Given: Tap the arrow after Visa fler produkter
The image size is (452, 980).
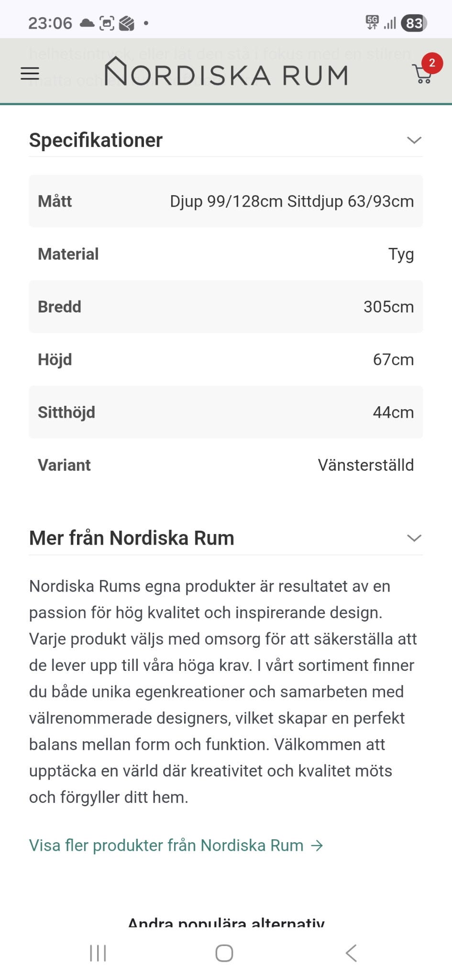Looking at the screenshot, I should [x=317, y=846].
